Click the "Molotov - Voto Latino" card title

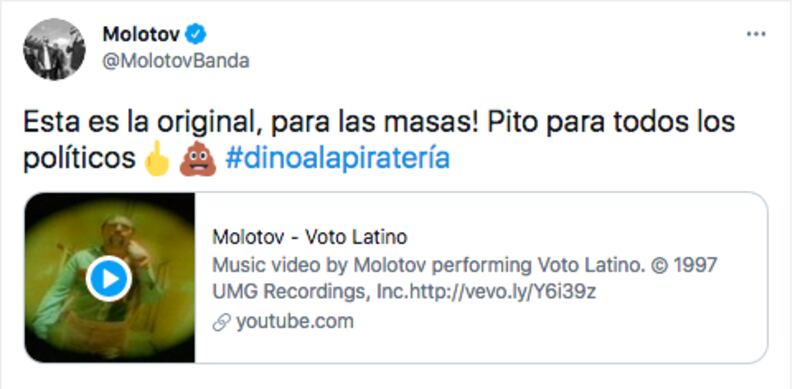pyautogui.click(x=310, y=237)
